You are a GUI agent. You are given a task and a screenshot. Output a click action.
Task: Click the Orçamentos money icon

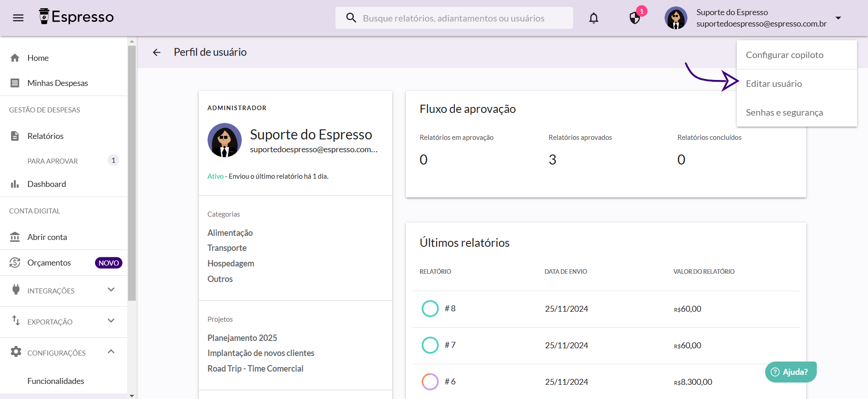coord(15,263)
